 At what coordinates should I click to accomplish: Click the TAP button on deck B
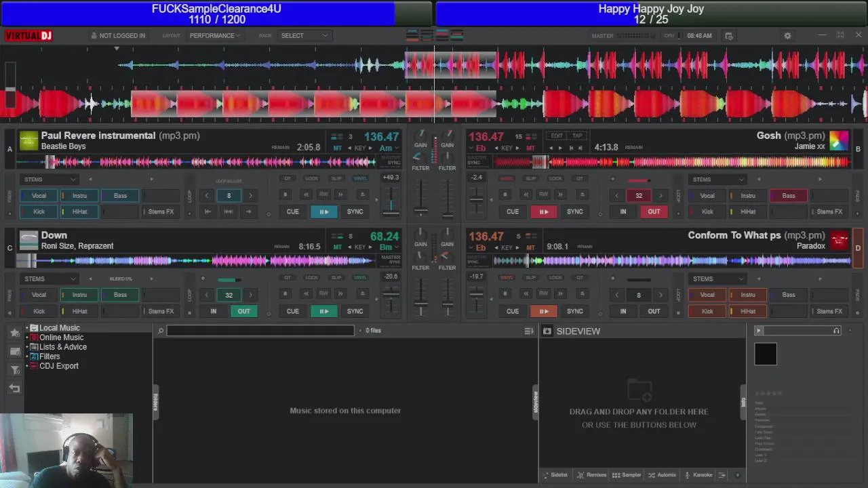tap(577, 136)
